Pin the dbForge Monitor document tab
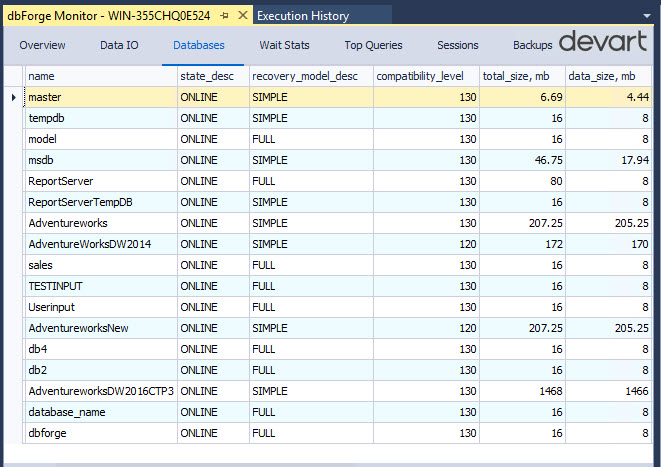The width and height of the screenshot is (661, 467). [224, 16]
